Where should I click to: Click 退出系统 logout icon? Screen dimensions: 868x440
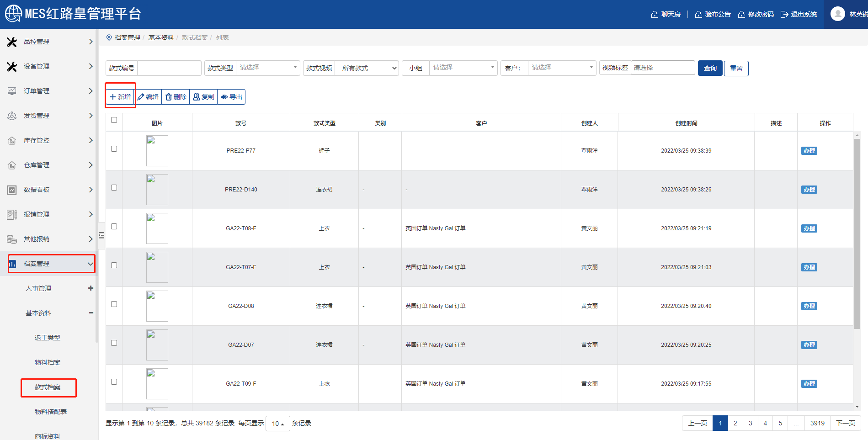coord(784,14)
